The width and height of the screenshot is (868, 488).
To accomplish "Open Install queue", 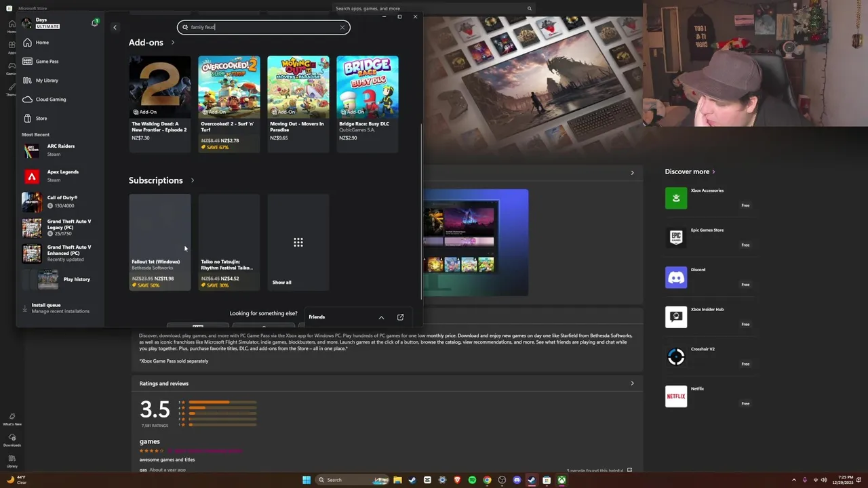I will click(60, 308).
